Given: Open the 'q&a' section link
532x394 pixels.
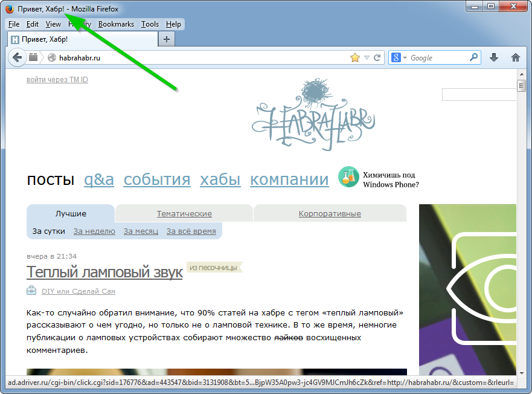Looking at the screenshot, I should [x=99, y=179].
